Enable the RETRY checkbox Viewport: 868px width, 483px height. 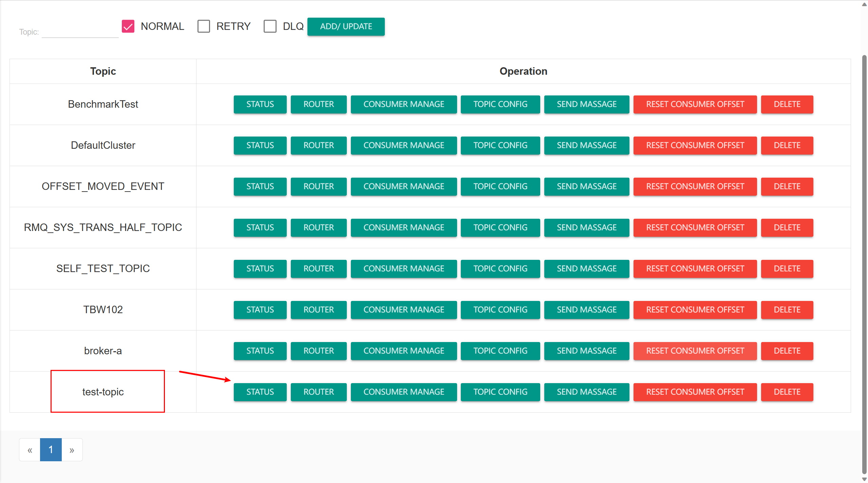tap(204, 26)
